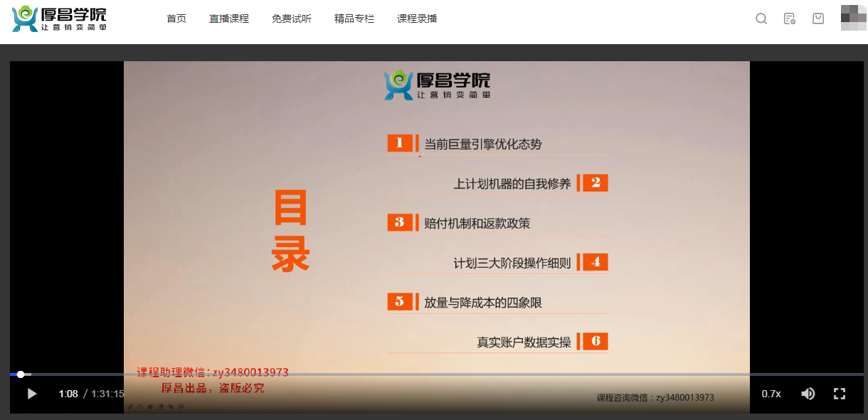Open the search magnifier icon

(x=761, y=19)
